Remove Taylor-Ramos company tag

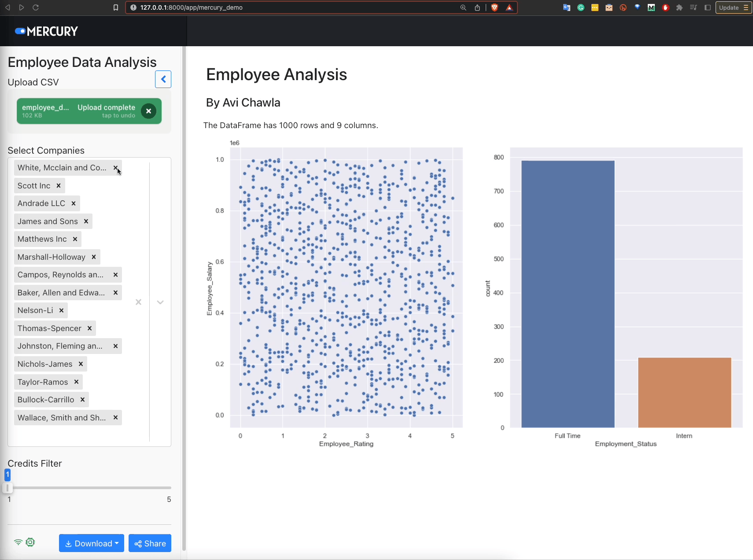coord(77,382)
